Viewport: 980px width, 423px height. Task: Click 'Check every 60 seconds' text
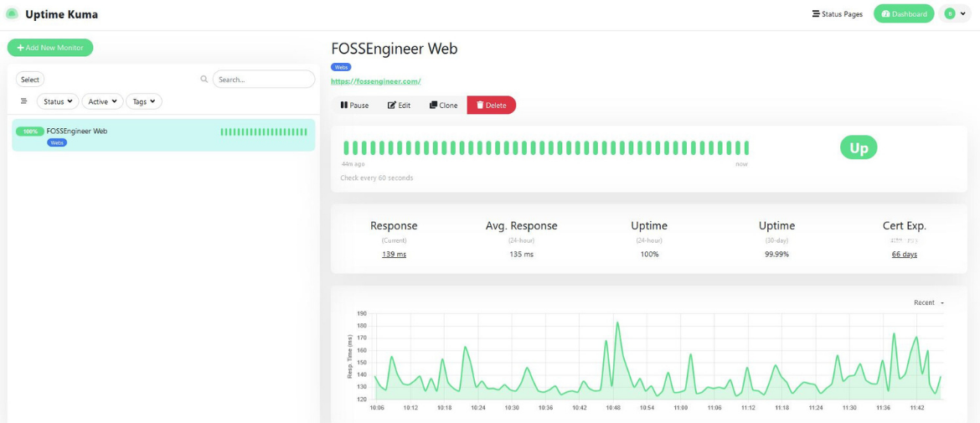click(376, 178)
